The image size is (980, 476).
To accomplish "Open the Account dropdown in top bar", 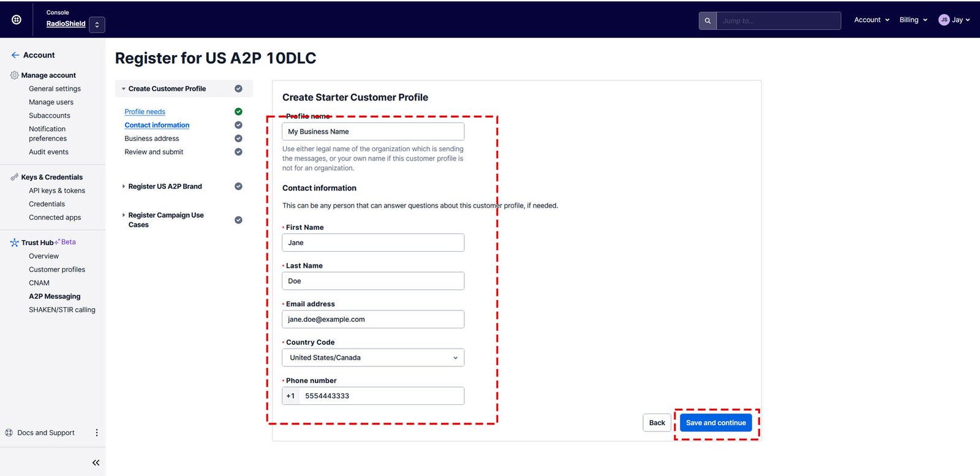I will coord(872,20).
